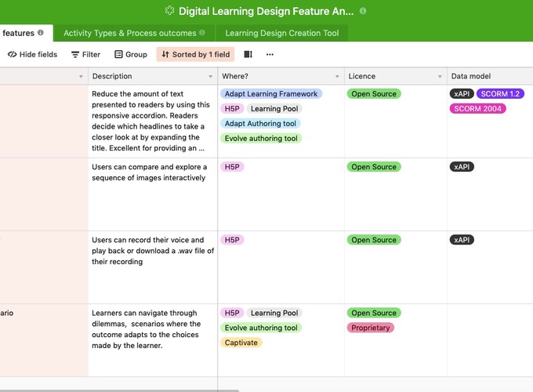Select Evolve authoring tool tag in scenario row
The image size is (533, 392).
click(261, 328)
